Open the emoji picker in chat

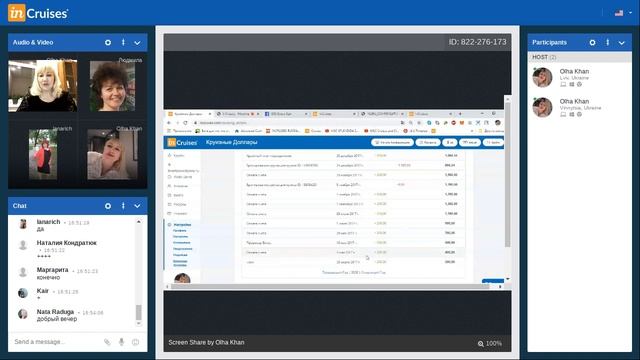[x=136, y=342]
